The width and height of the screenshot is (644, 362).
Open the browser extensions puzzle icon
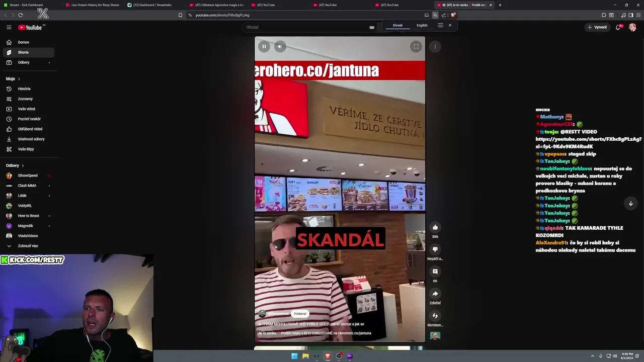604,15
